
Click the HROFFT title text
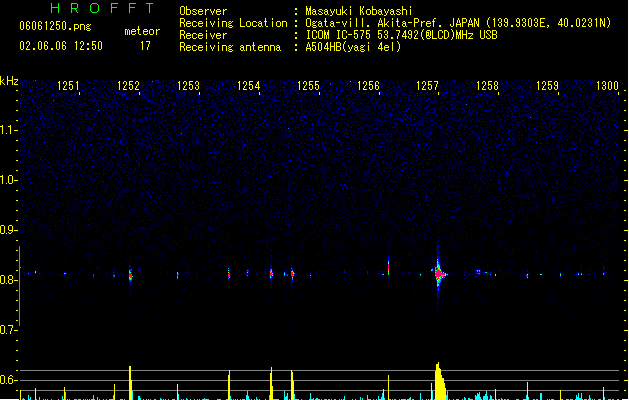[103, 8]
